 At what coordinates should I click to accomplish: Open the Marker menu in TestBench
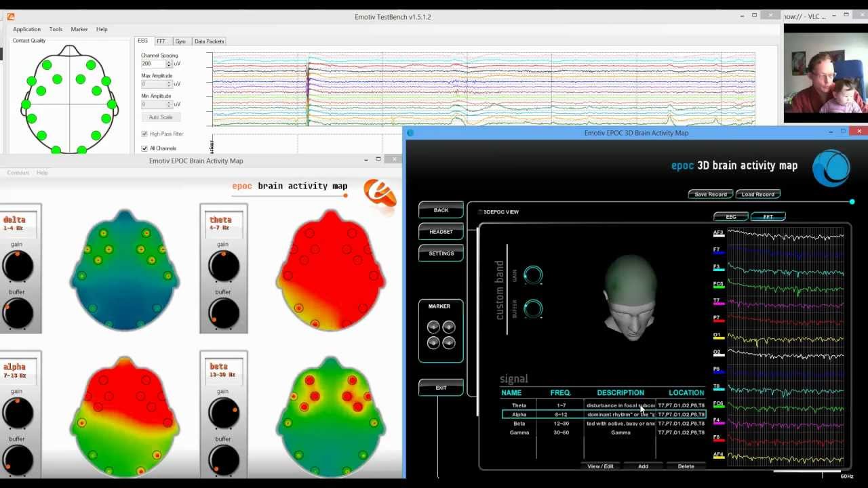(79, 29)
